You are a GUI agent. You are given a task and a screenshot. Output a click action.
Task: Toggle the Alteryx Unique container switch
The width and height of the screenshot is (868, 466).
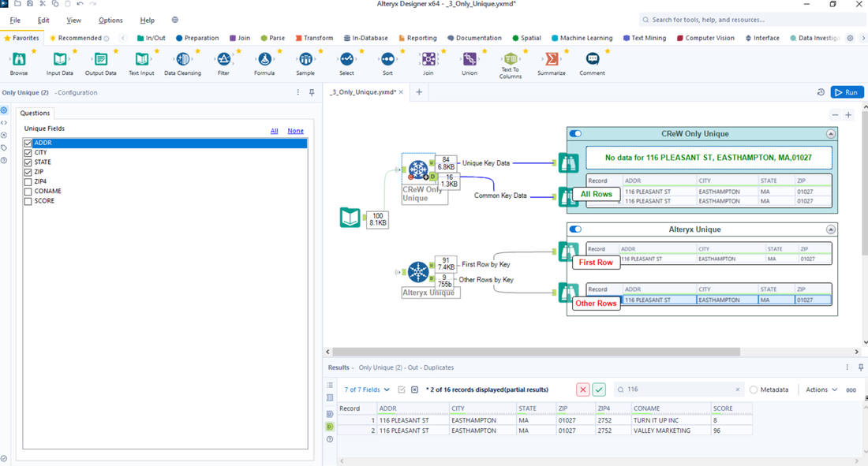pyautogui.click(x=576, y=229)
